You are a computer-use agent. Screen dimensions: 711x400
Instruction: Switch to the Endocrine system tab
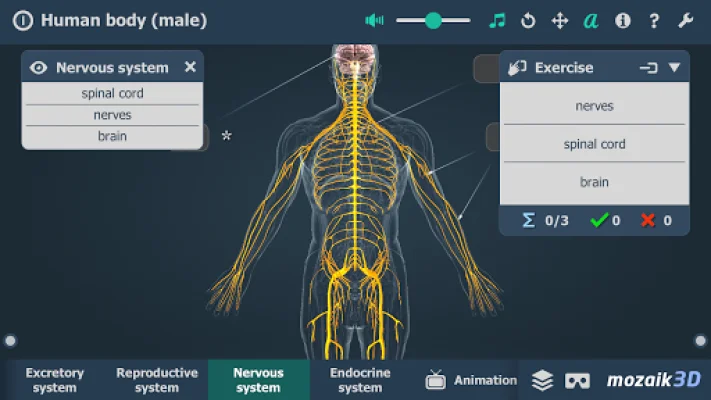click(x=360, y=380)
